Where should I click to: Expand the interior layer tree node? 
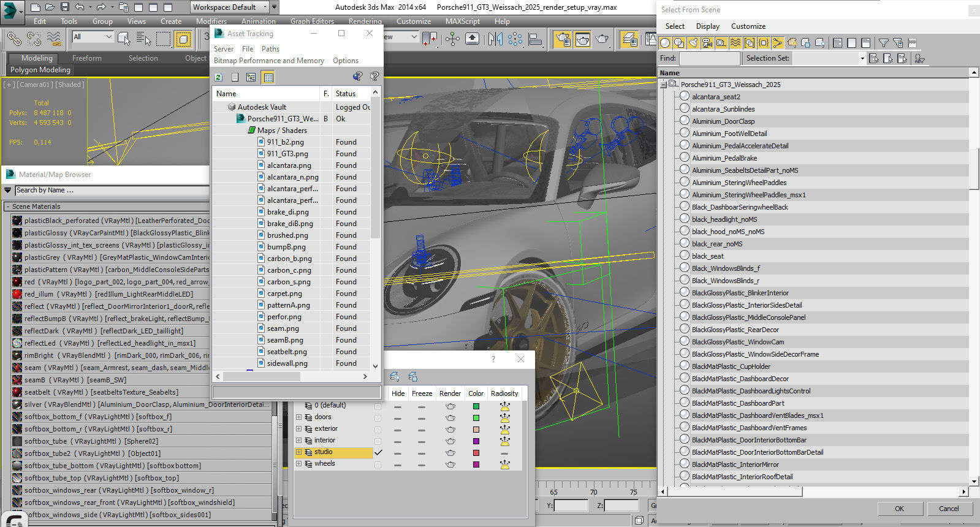(x=299, y=441)
